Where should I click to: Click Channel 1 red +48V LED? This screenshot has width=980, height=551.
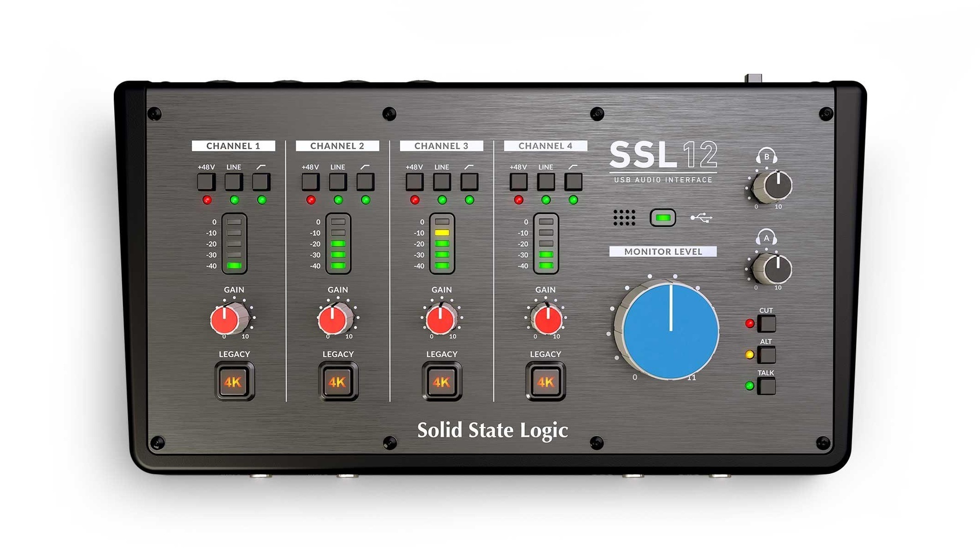click(207, 200)
